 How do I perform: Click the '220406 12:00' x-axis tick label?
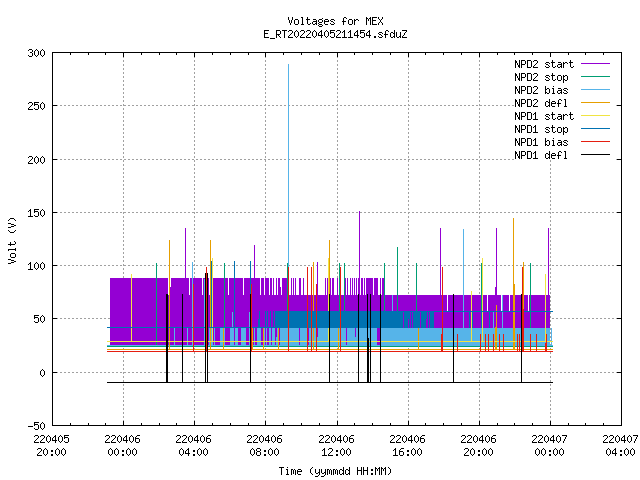(x=336, y=446)
